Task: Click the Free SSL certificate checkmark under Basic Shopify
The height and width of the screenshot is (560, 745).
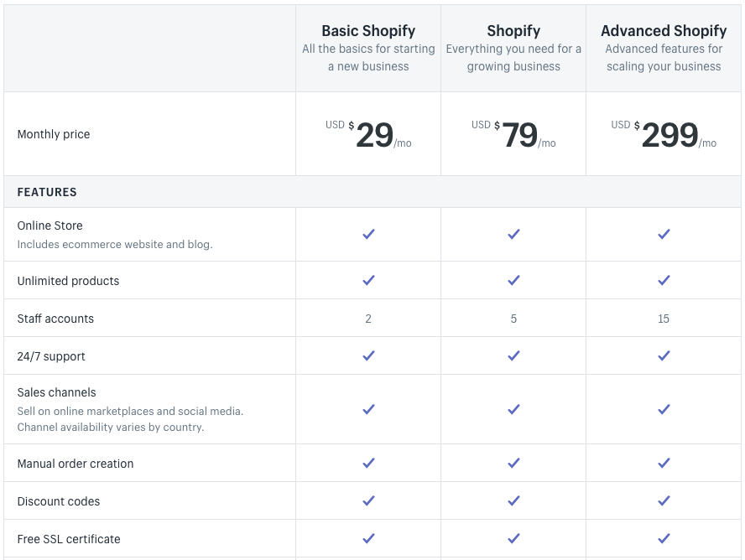Action: coord(368,538)
